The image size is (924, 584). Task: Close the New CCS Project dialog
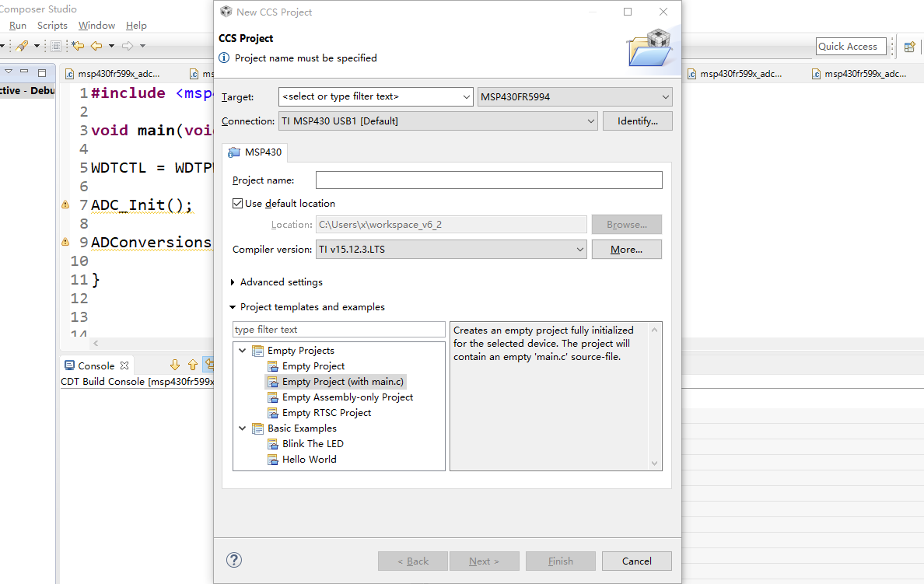663,12
